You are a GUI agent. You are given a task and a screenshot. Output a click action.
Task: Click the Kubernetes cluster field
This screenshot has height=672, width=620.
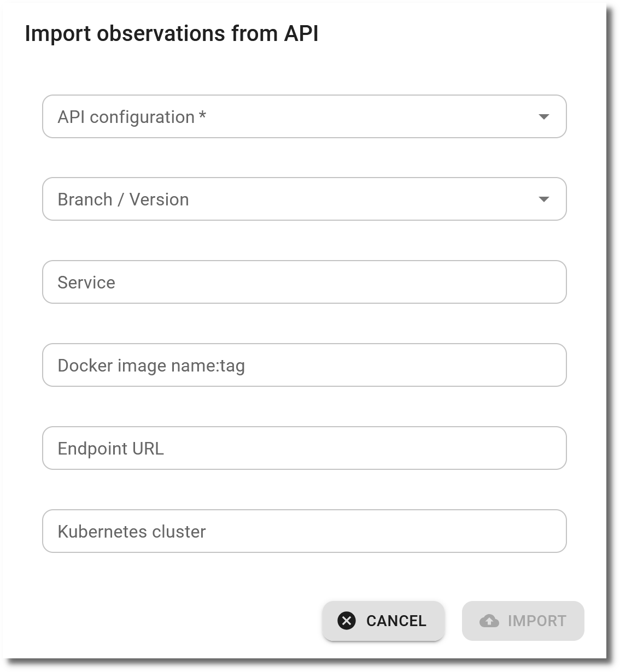pos(304,531)
